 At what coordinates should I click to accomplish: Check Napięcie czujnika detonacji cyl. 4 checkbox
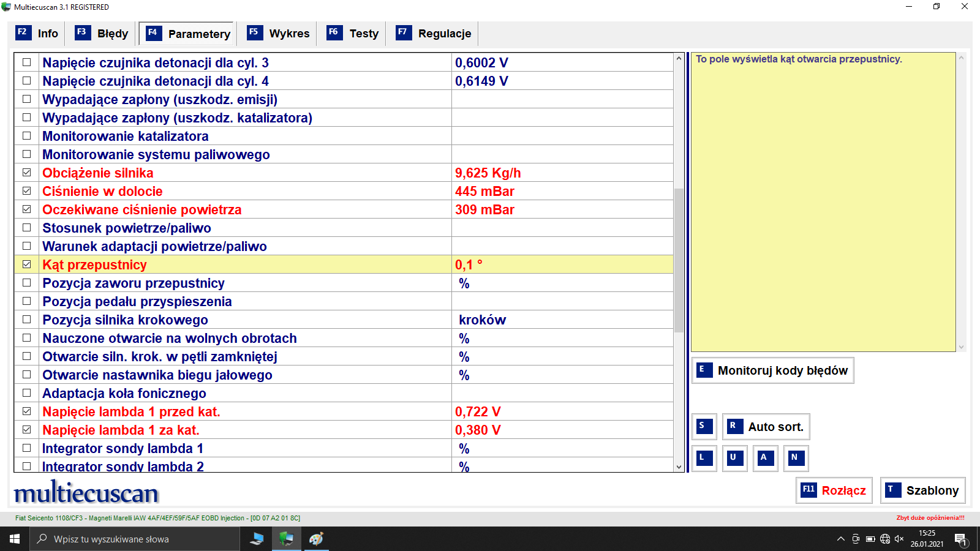[27, 81]
